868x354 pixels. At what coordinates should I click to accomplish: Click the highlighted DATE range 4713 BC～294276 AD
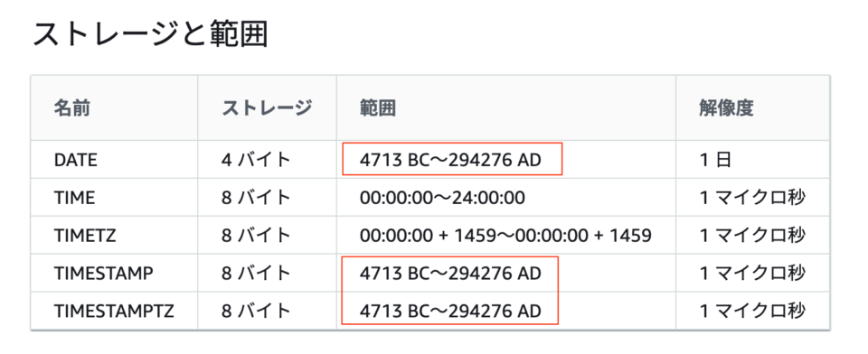450,161
